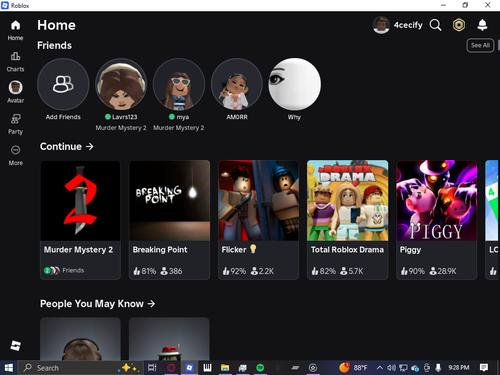Open the notifications bell
Viewport: 500px width, 375px height.
pyautogui.click(x=482, y=25)
